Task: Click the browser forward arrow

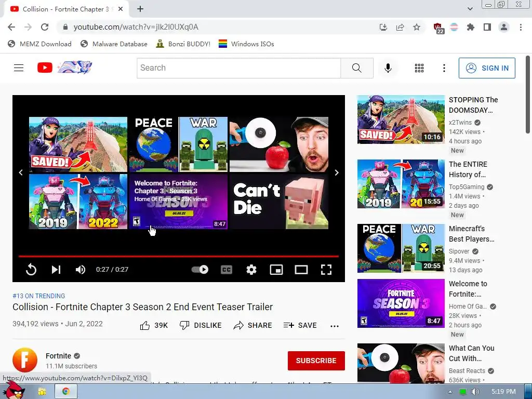Action: click(x=28, y=27)
